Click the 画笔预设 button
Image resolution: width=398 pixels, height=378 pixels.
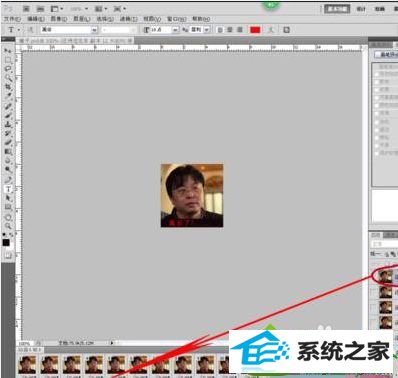click(386, 55)
